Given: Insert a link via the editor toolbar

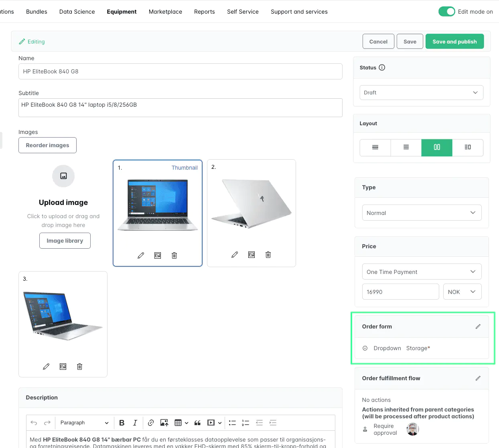Looking at the screenshot, I should tap(151, 422).
